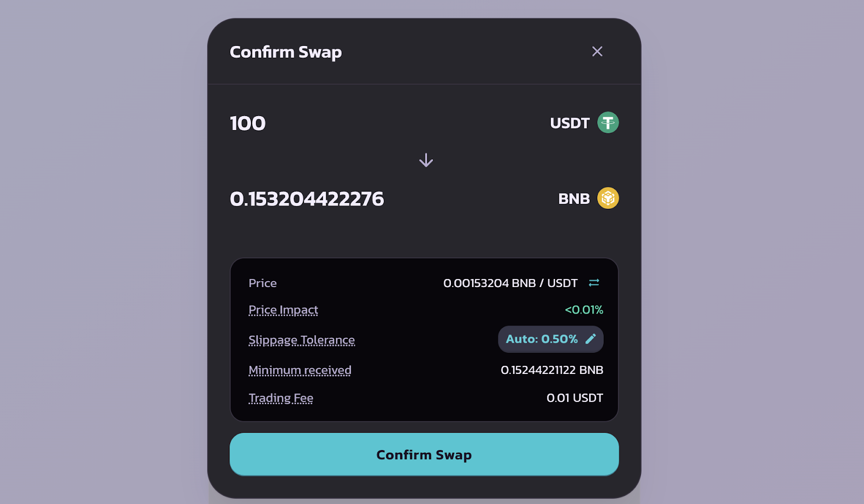Click the 0.153204422276 output amount
This screenshot has width=864, height=504.
(x=307, y=199)
